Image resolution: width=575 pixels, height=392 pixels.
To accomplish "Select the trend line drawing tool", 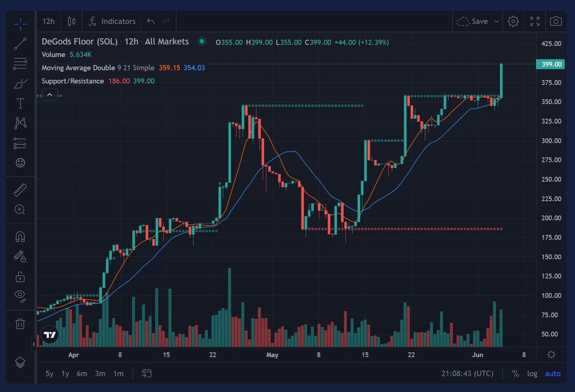I will coord(20,44).
